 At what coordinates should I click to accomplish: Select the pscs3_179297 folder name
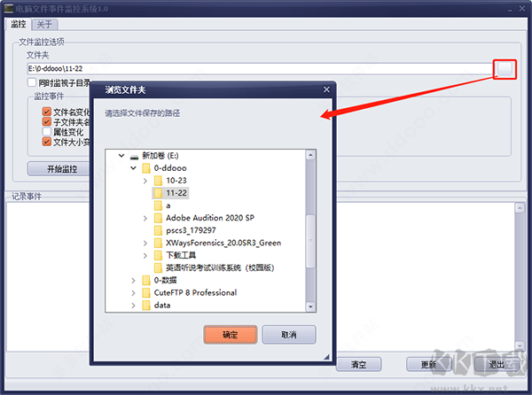(x=191, y=230)
